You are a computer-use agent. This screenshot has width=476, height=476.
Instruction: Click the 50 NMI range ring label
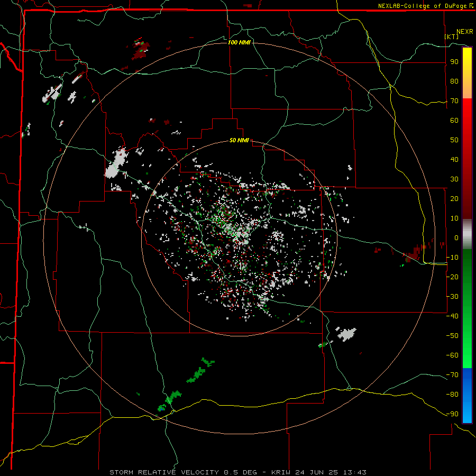[x=239, y=140]
